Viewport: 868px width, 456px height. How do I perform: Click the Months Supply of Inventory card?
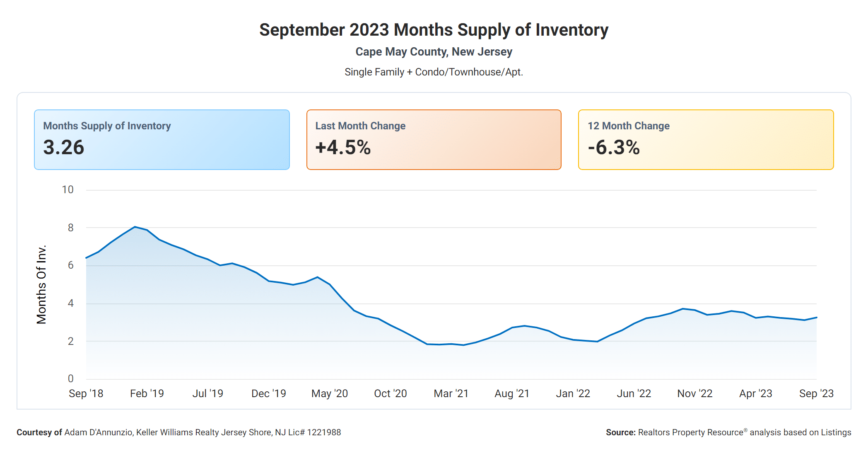[162, 139]
